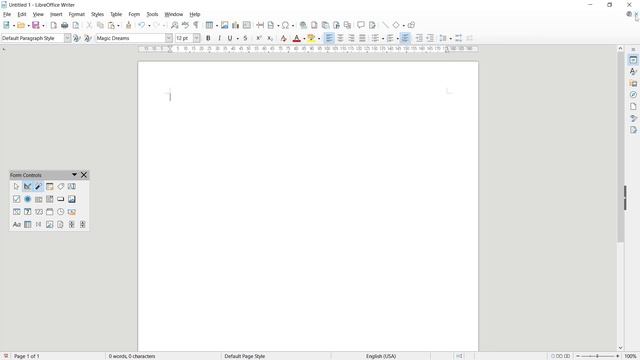
Task: Select the Check Box form control
Action: [x=16, y=199]
